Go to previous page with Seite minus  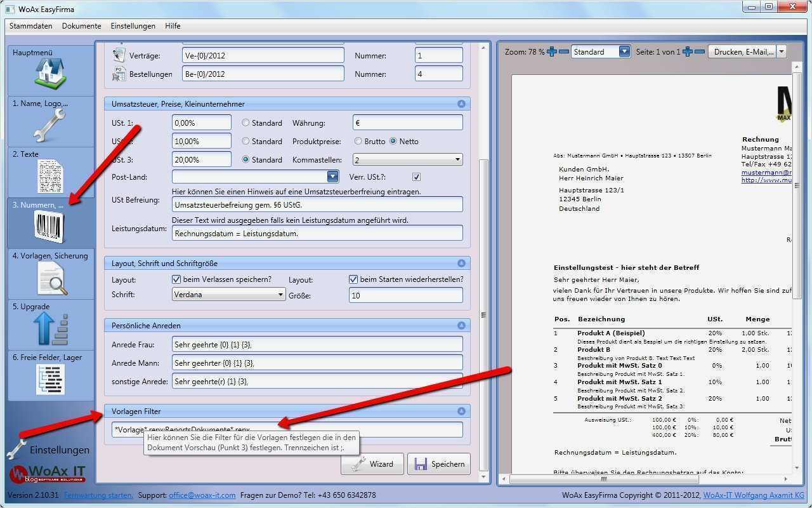[699, 51]
